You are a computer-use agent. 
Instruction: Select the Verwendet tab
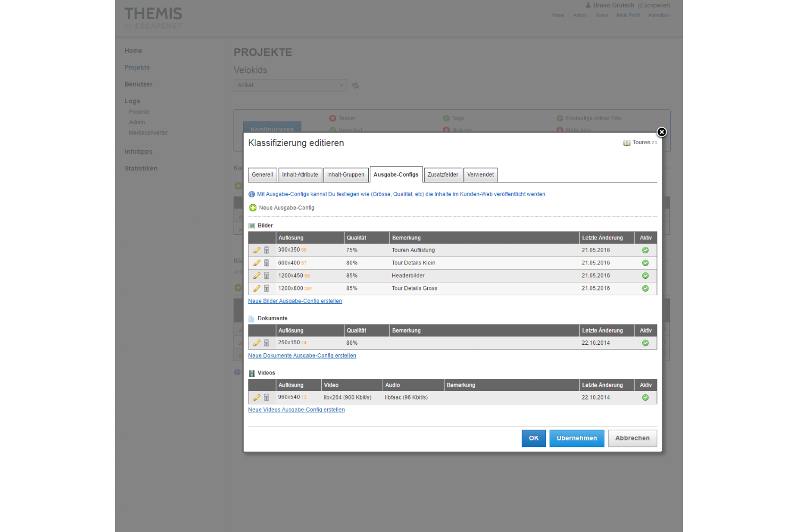(x=480, y=174)
